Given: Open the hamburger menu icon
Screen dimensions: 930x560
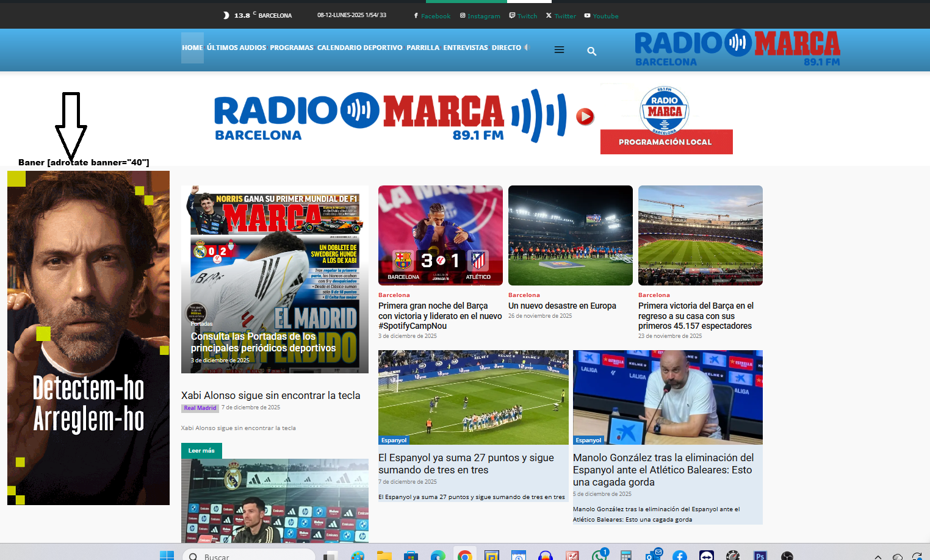Looking at the screenshot, I should [x=559, y=50].
